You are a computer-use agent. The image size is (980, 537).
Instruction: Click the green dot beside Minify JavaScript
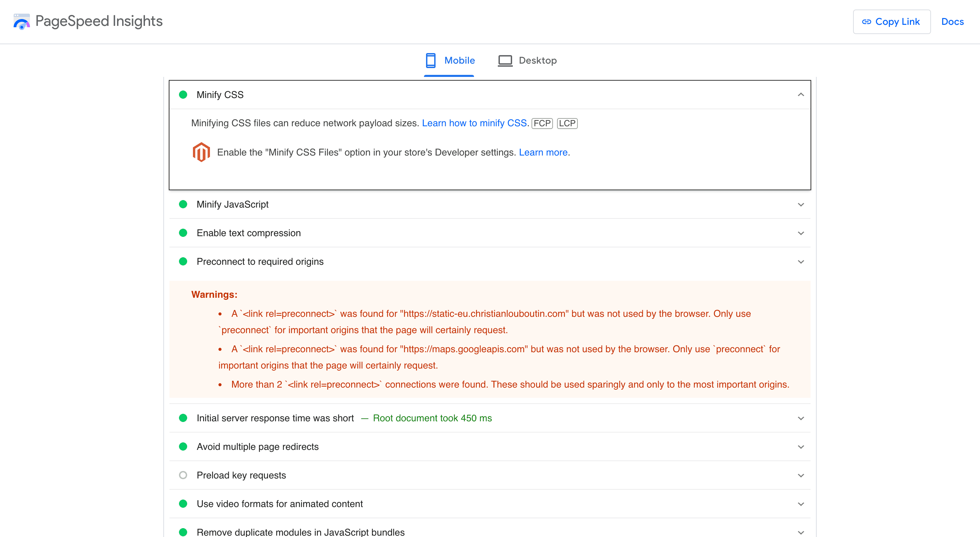(183, 205)
